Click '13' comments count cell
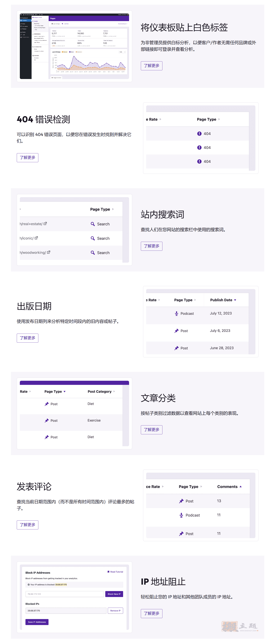 tap(219, 501)
